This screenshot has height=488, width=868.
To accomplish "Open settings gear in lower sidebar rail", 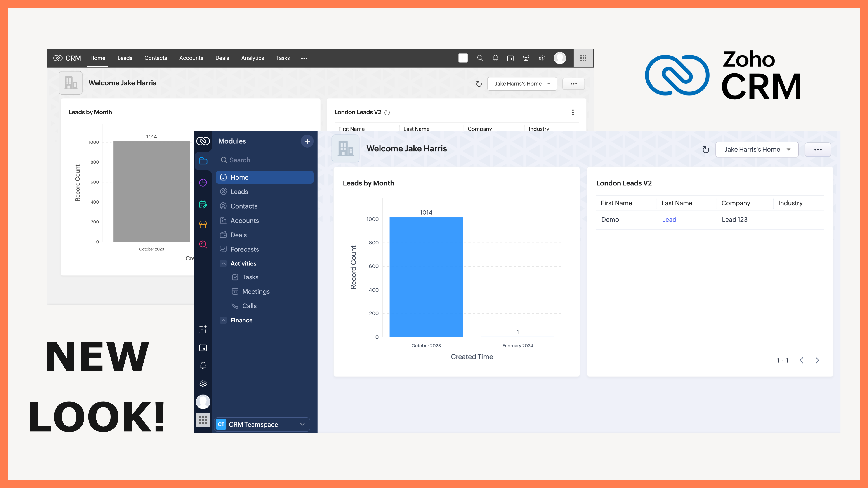I will [x=203, y=383].
